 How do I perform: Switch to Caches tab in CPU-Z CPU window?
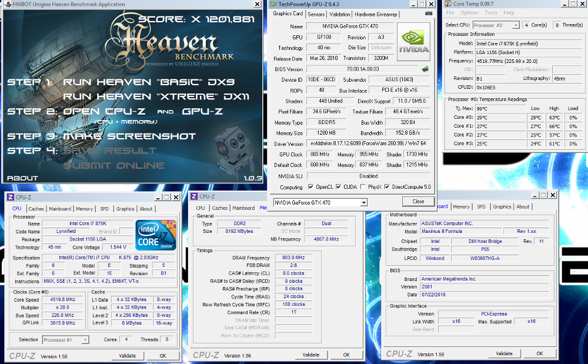[x=36, y=209]
